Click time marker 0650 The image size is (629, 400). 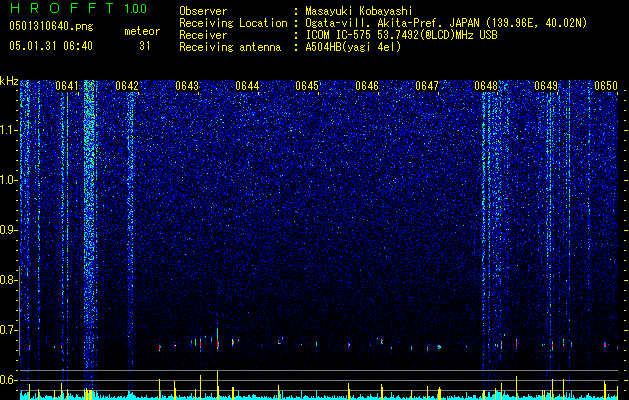(606, 86)
